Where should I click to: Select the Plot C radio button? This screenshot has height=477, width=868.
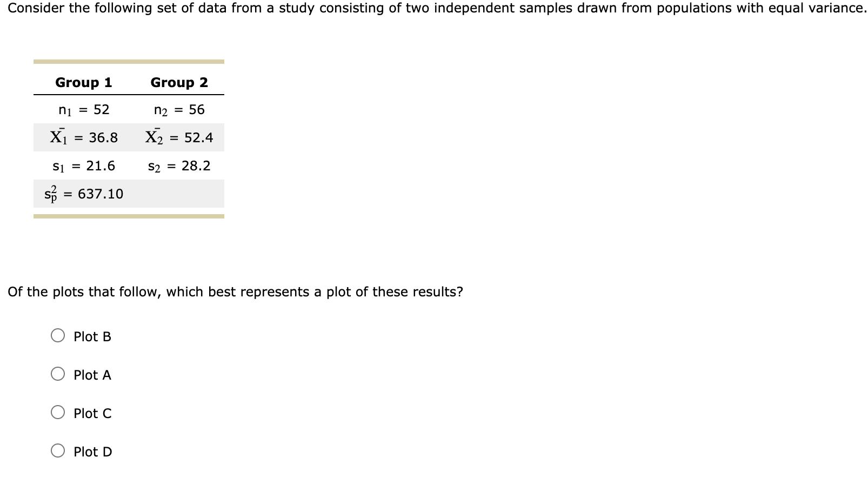coord(58,413)
